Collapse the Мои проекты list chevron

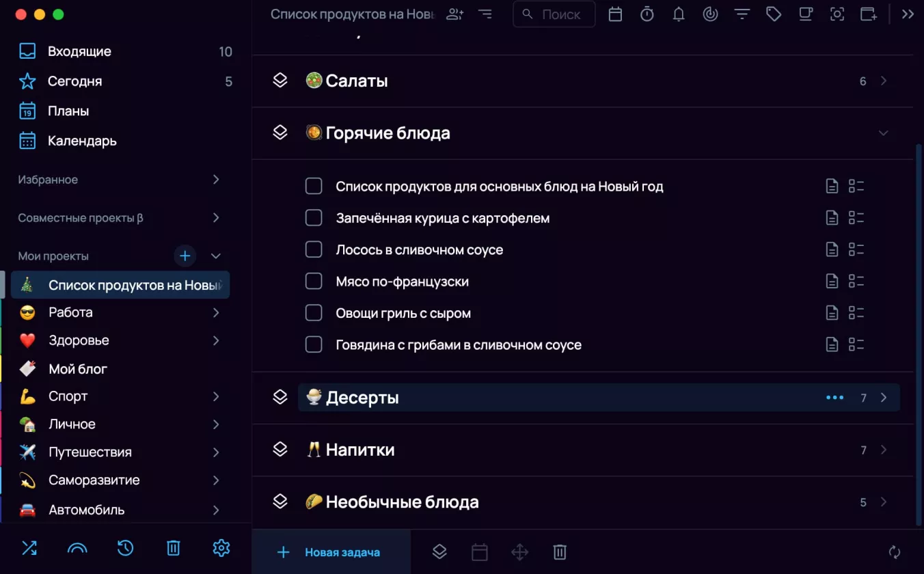(216, 256)
